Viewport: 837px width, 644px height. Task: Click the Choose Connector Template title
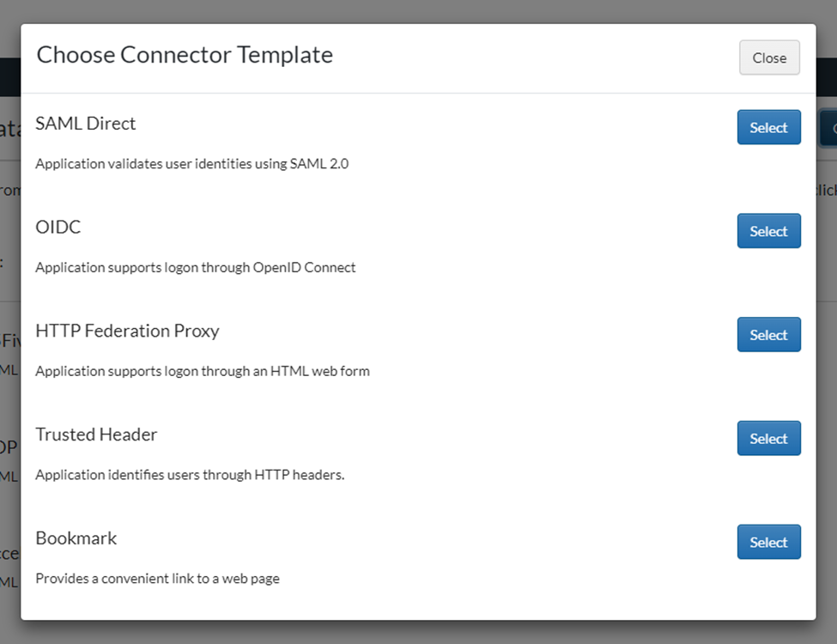pos(185,55)
